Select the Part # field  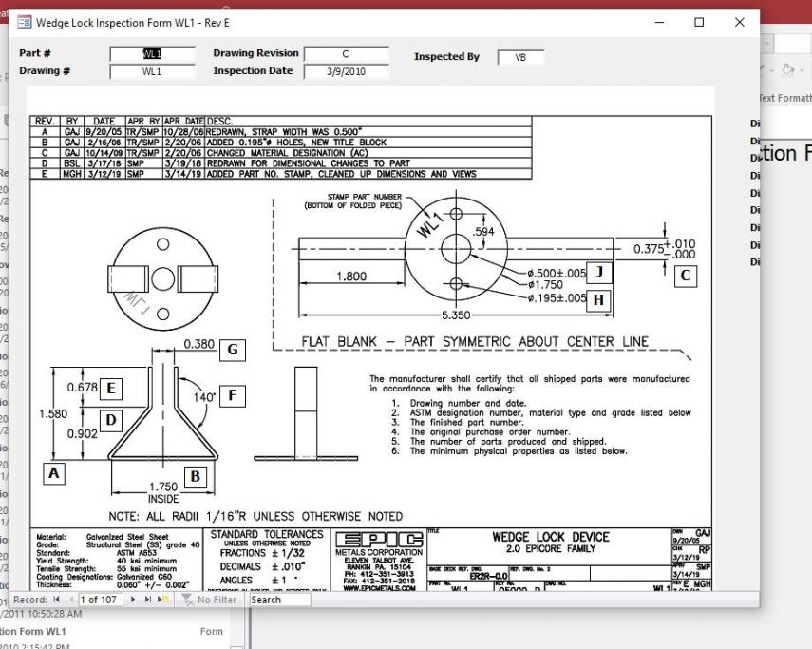click(x=152, y=55)
